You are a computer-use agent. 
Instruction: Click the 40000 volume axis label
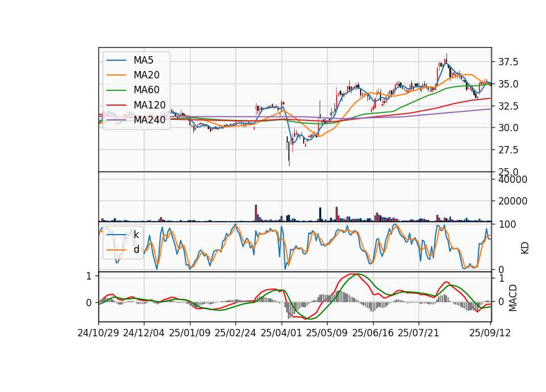click(x=513, y=180)
